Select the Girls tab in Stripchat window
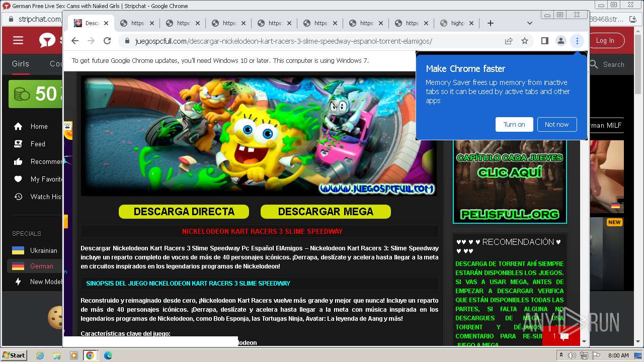The width and height of the screenshot is (644, 362). coord(21,64)
